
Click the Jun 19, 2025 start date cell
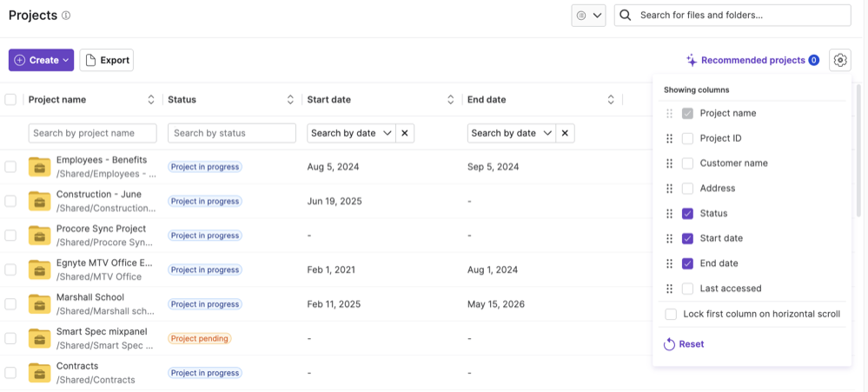[335, 201]
